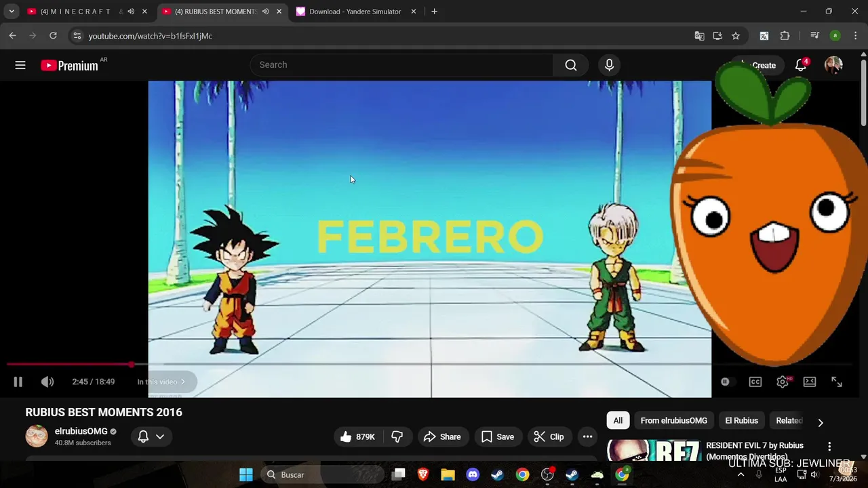Focus the YouTube Search field
The width and height of the screenshot is (868, 488).
401,65
